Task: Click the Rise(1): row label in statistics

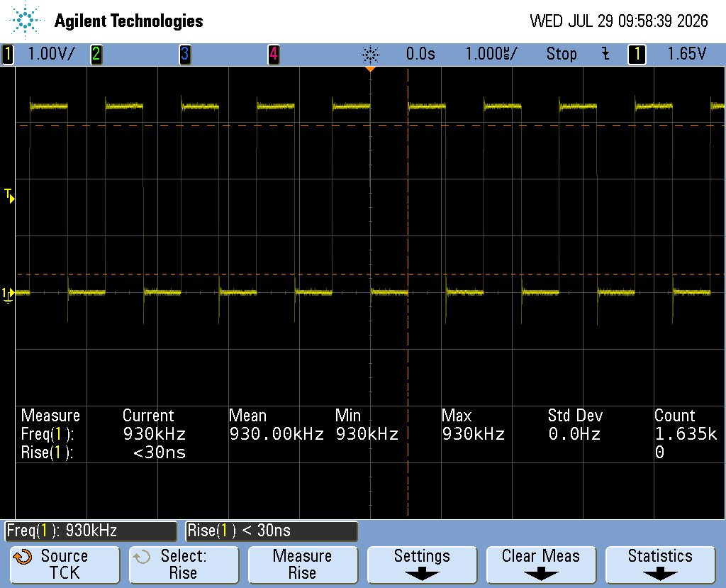Action: 48,453
